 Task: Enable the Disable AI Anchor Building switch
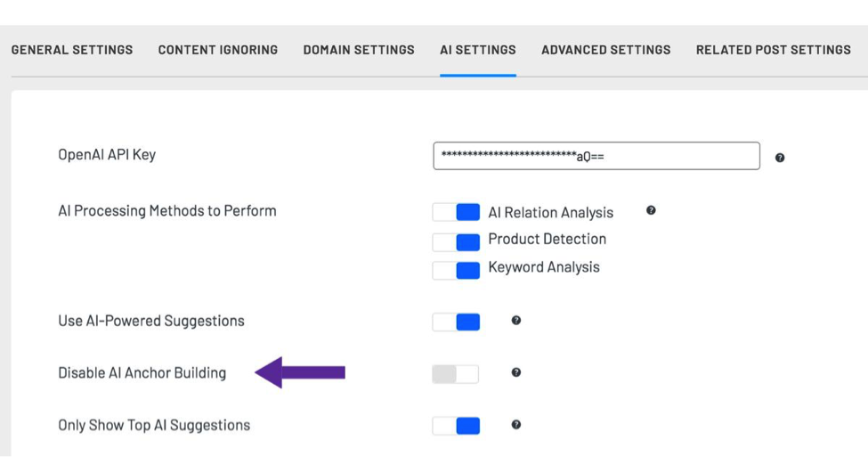tap(456, 374)
